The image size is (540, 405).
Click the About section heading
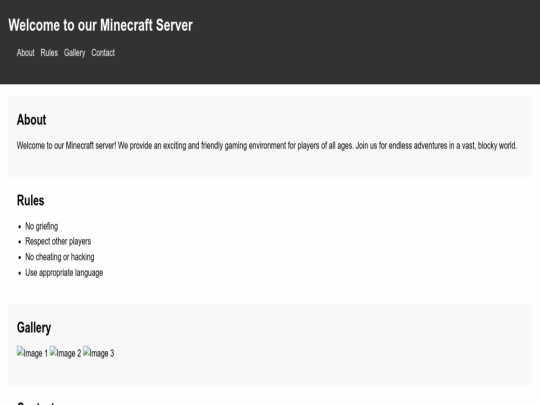[31, 120]
